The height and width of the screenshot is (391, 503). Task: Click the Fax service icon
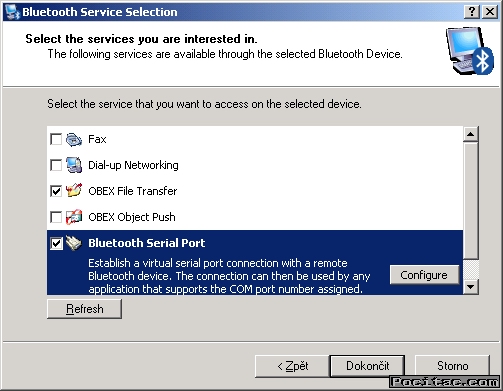click(74, 139)
